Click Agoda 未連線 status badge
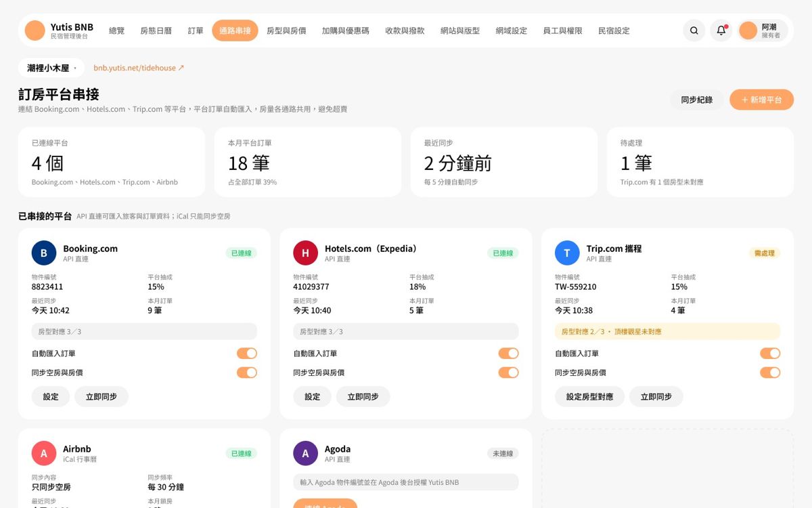The width and height of the screenshot is (812, 508). coord(503,453)
